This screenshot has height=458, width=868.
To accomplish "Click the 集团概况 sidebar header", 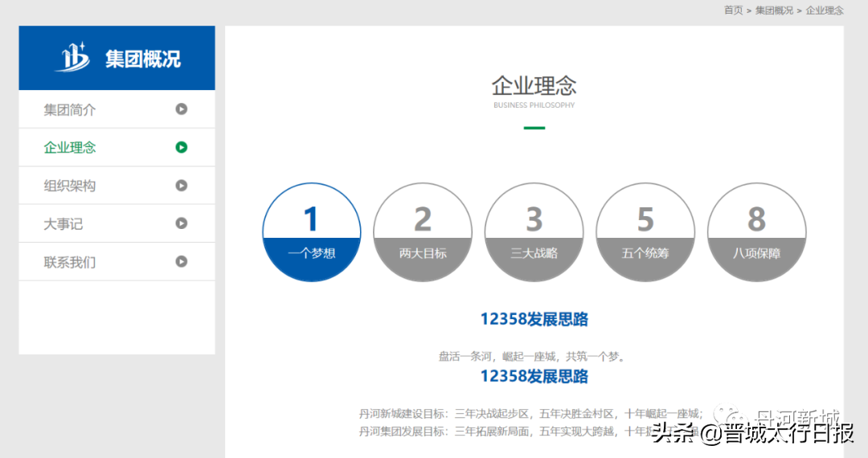I will point(117,58).
